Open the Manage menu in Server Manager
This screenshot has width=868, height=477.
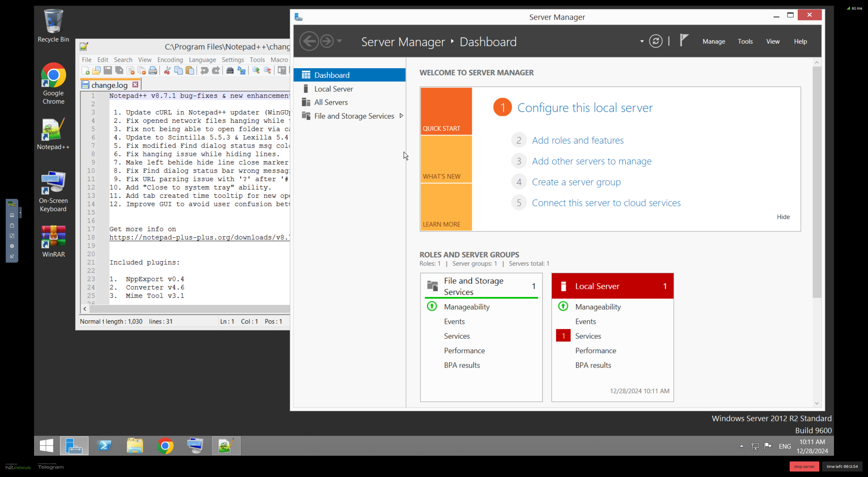[x=714, y=41]
